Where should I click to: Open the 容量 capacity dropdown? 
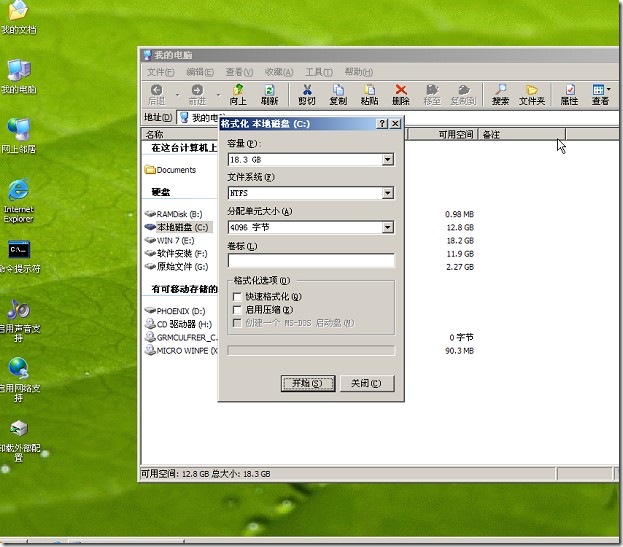coord(388,160)
